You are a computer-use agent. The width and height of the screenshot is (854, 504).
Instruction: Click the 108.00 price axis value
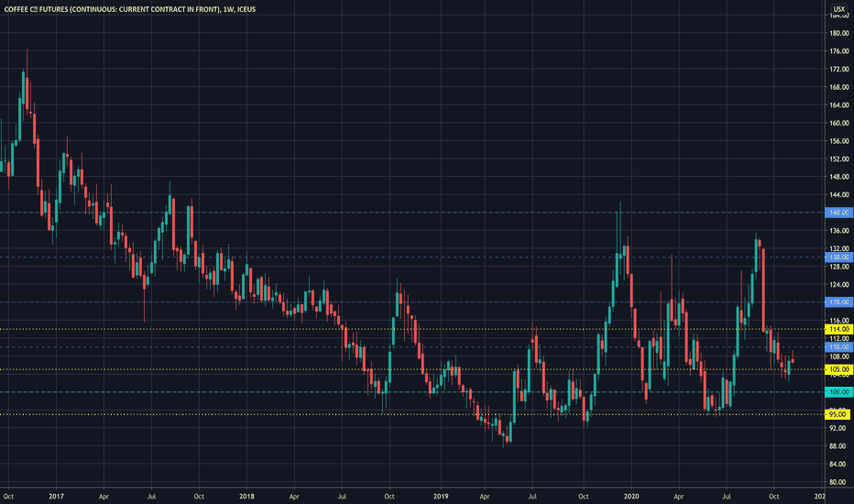pyautogui.click(x=839, y=356)
